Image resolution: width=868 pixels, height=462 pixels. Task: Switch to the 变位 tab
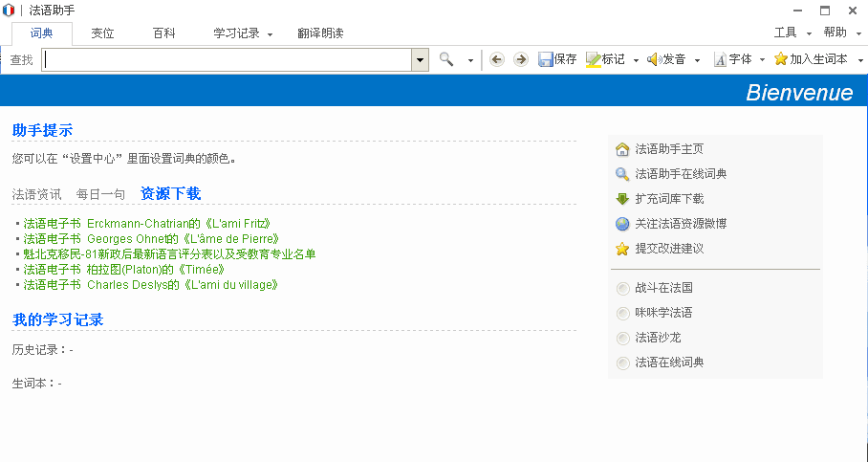coord(102,33)
